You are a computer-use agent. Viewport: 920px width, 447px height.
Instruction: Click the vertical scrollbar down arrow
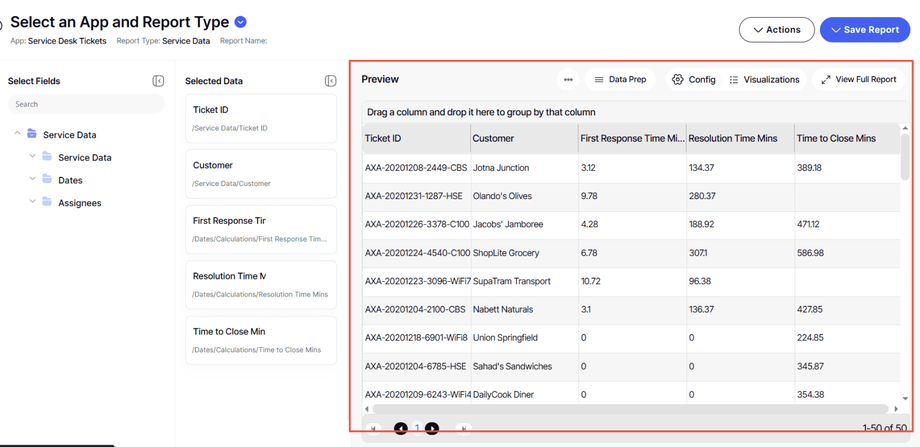905,398
